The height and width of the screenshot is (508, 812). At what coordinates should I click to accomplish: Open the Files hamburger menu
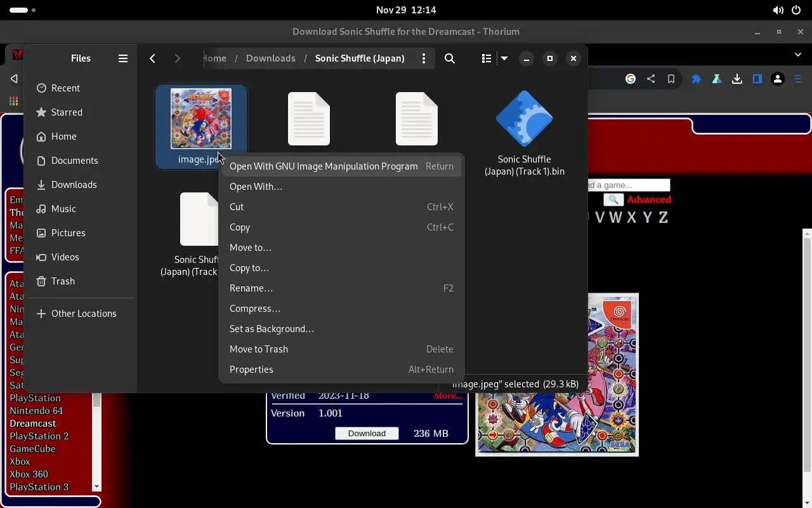123,58
